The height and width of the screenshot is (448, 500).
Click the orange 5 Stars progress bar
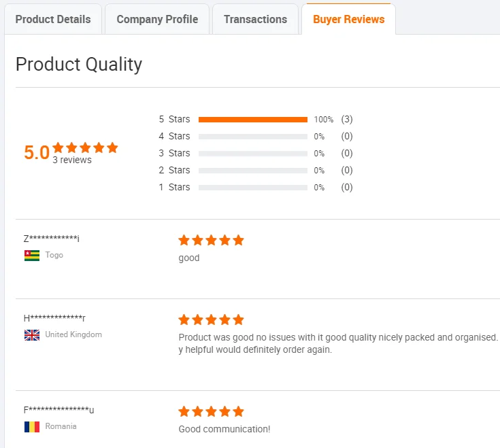252,120
